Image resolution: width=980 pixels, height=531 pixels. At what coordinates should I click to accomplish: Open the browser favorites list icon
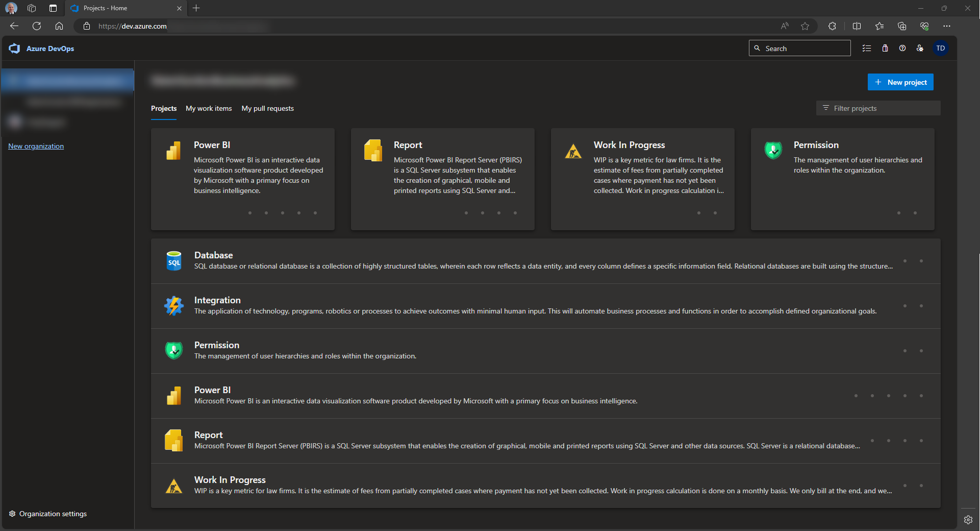[880, 26]
